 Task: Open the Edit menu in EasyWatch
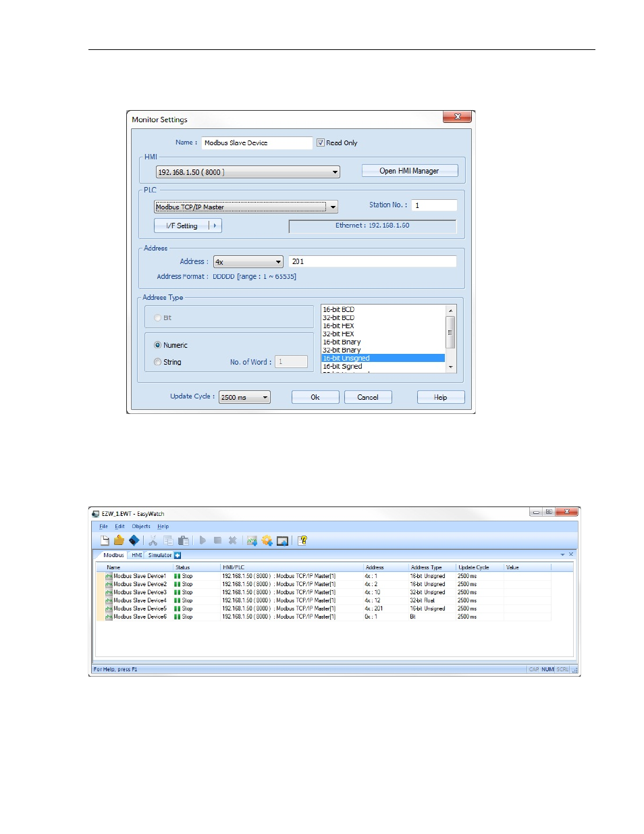pyautogui.click(x=119, y=526)
